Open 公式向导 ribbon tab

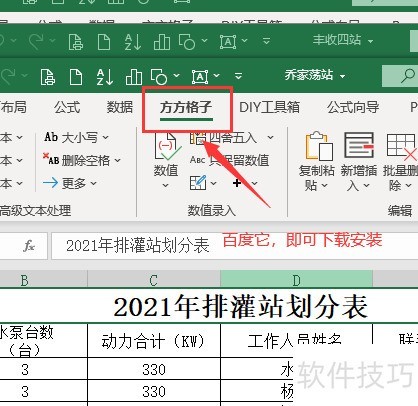[353, 107]
